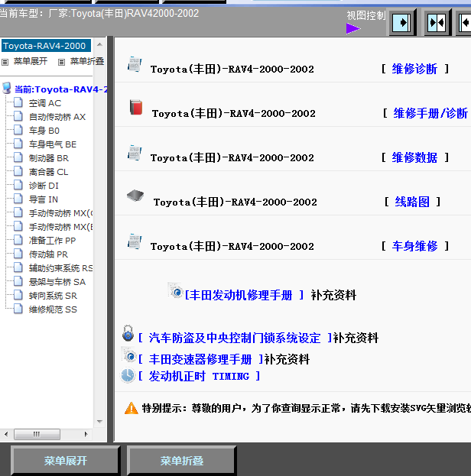The height and width of the screenshot is (476, 471).
Task: Click the horizontal scrollbar thumb
Action: 37,434
